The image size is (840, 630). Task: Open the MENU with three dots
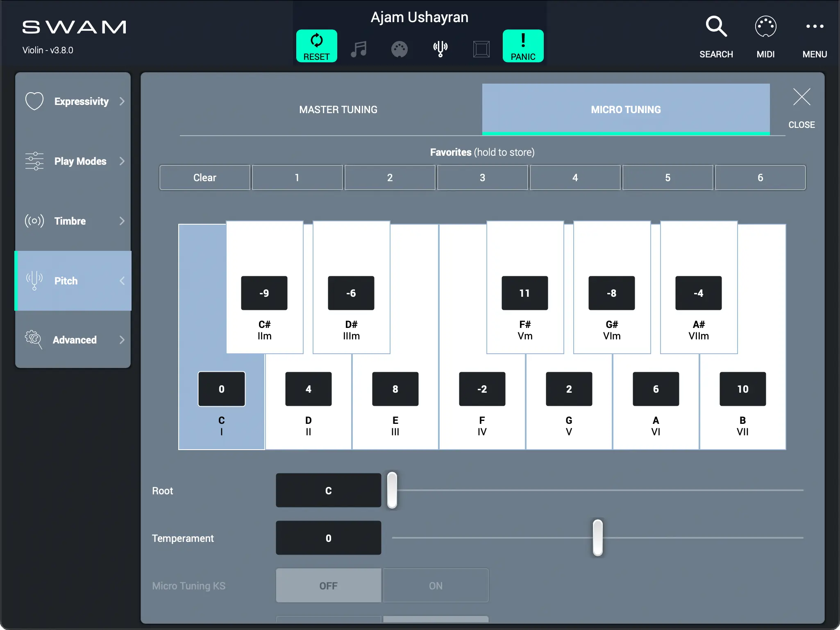click(x=815, y=26)
